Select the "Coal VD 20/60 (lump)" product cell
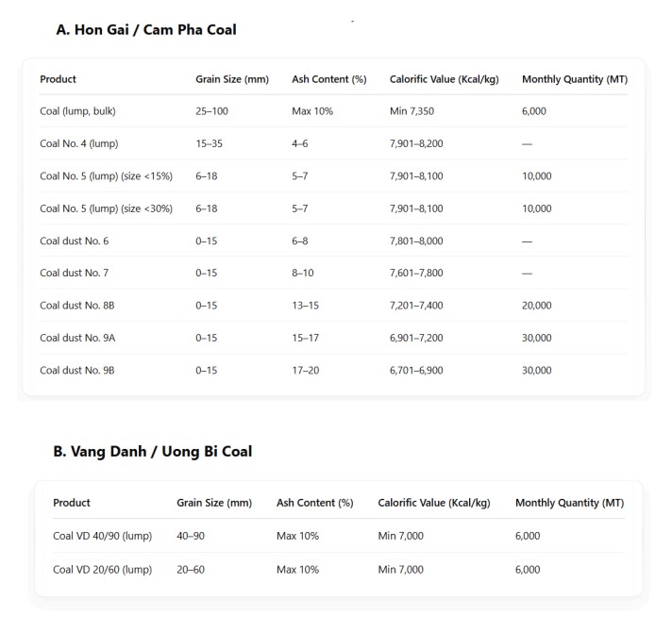The width and height of the screenshot is (672, 632). click(102, 570)
